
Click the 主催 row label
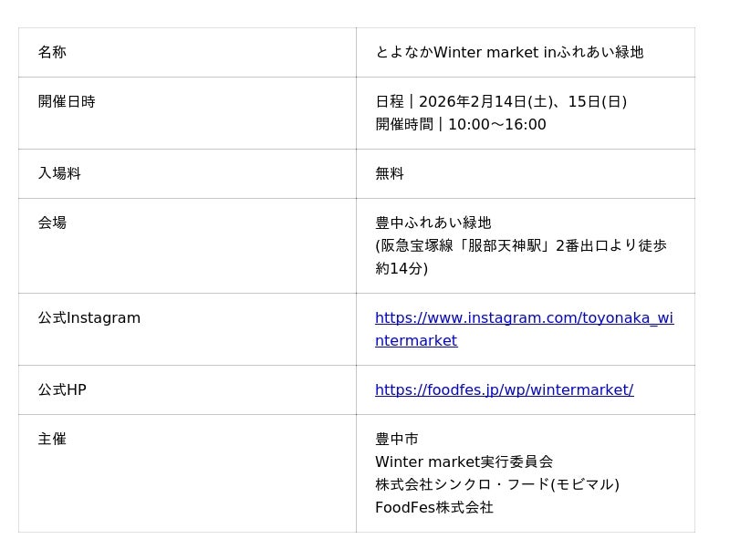[x=52, y=440]
